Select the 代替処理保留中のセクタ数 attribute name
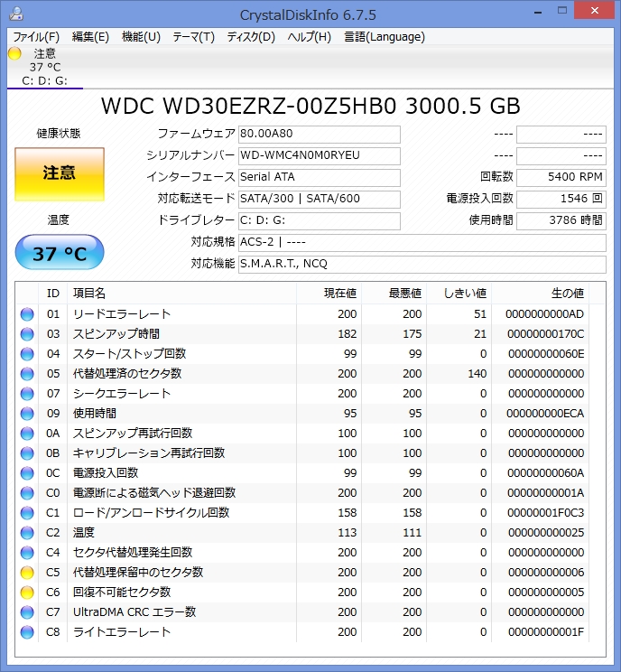 point(138,572)
